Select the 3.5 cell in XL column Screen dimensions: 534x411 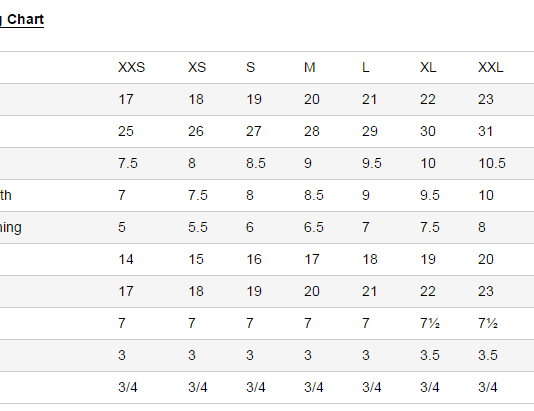(430, 355)
